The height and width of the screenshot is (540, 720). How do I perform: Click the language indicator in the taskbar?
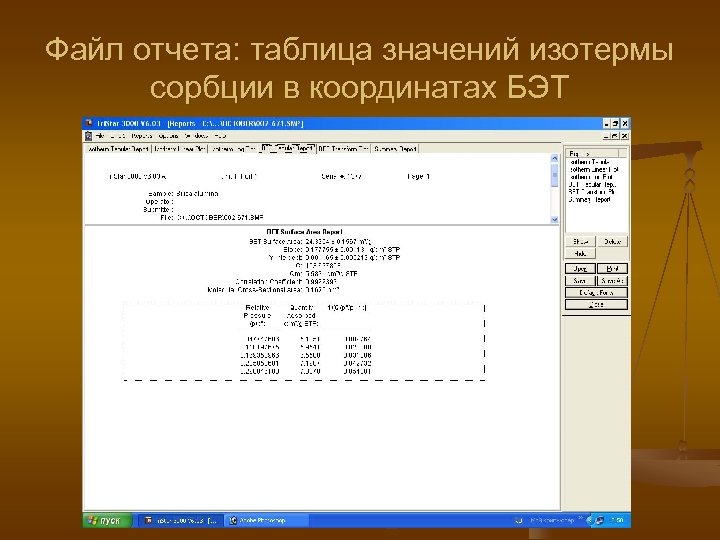[518, 520]
